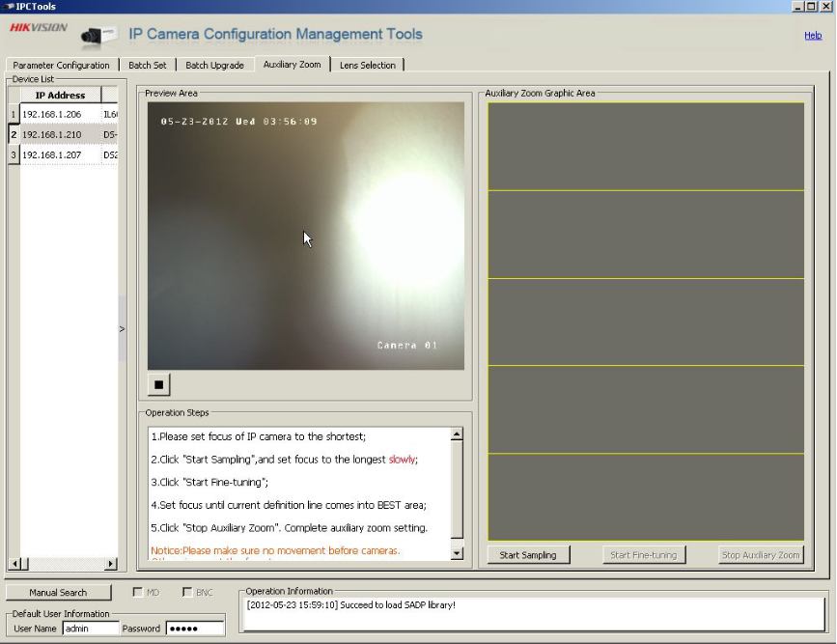Click the User Name input field
This screenshot has height=644, width=837.
click(x=91, y=629)
